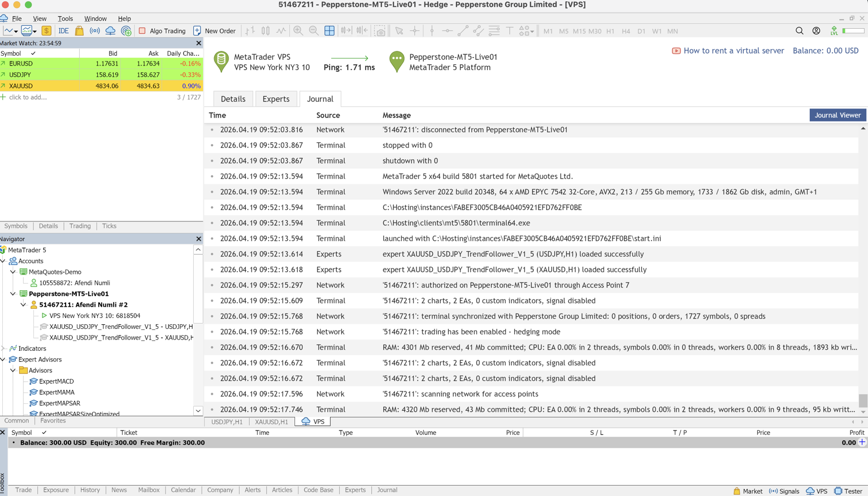
Task: Click the Fibonacci levels drawing tool
Action: coord(494,31)
